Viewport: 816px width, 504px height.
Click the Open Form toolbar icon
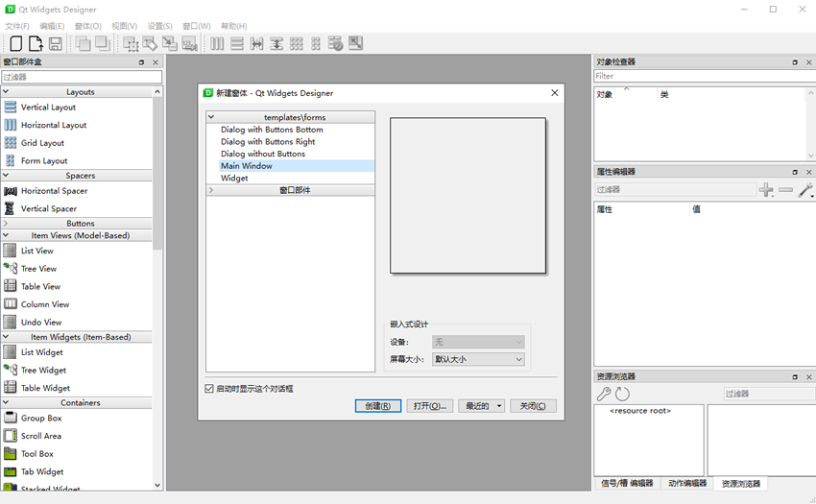coord(36,44)
